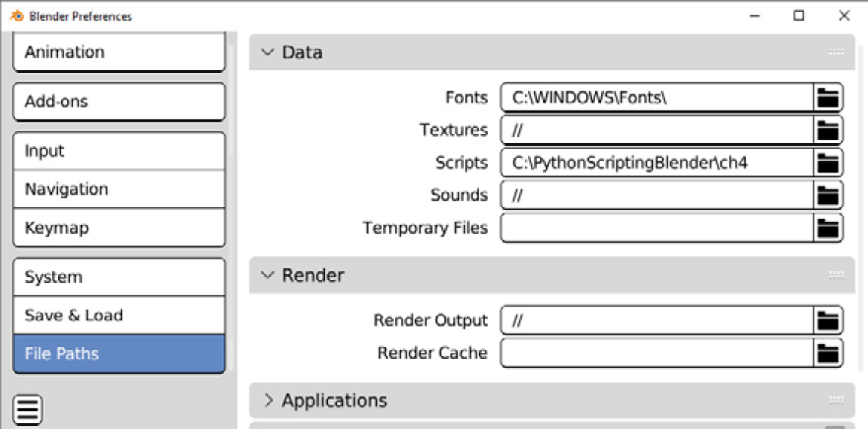Image resolution: width=868 pixels, height=429 pixels.
Task: Select the System preferences section
Action: point(119,277)
